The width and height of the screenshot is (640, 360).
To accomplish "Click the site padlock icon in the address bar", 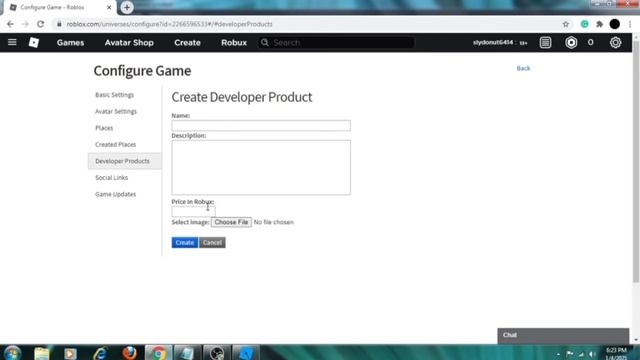I will tap(59, 24).
